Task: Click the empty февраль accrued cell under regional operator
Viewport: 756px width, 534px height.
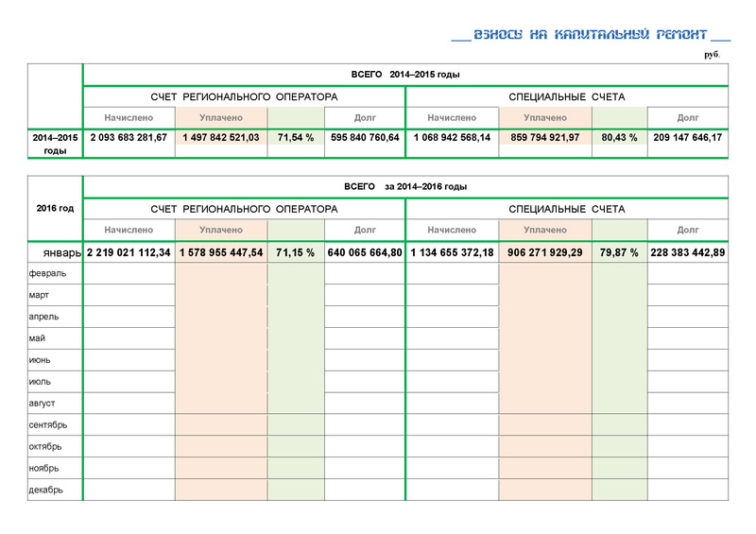Action: pos(129,273)
